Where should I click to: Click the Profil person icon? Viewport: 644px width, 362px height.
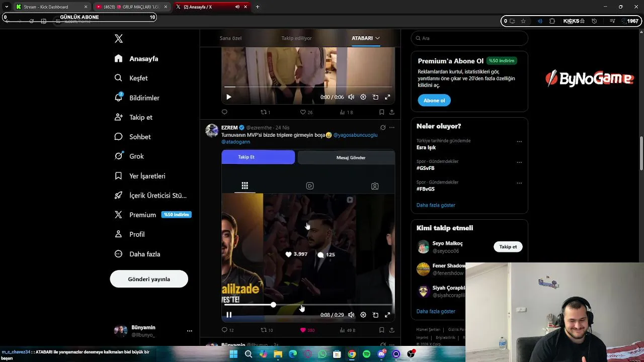(x=119, y=234)
